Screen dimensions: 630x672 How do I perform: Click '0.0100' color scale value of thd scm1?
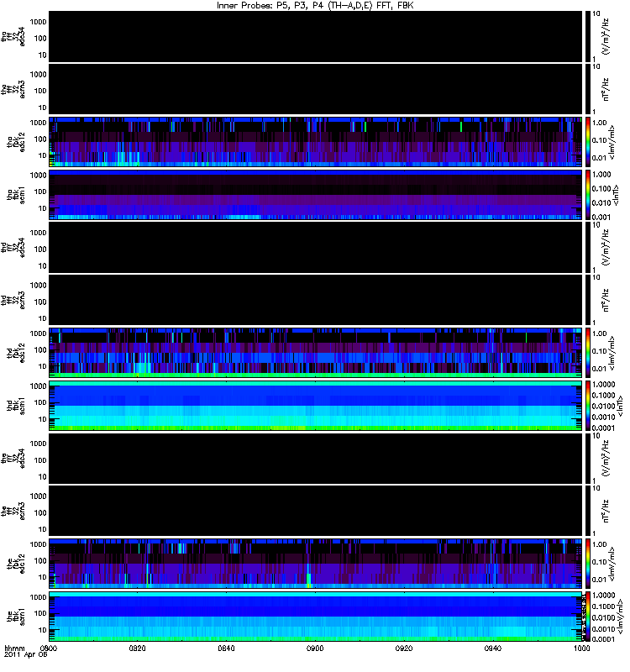(x=603, y=406)
